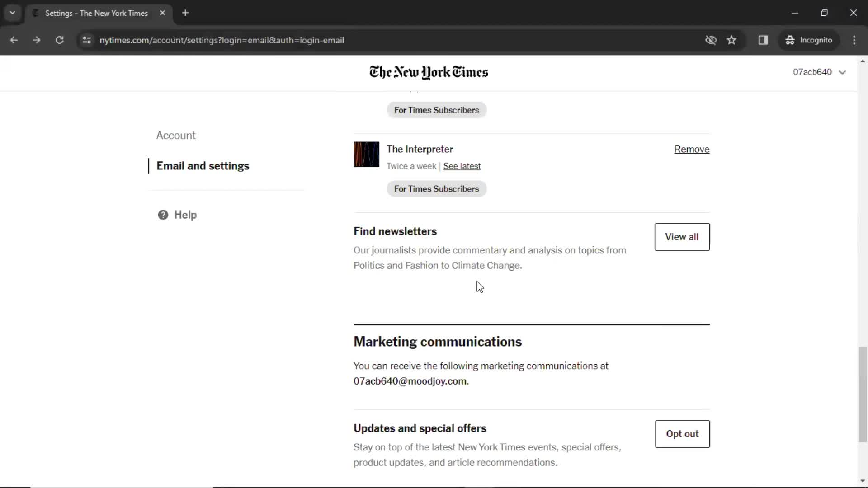The height and width of the screenshot is (488, 868).
Task: Expand the browser tab list dropdown
Action: 13,13
